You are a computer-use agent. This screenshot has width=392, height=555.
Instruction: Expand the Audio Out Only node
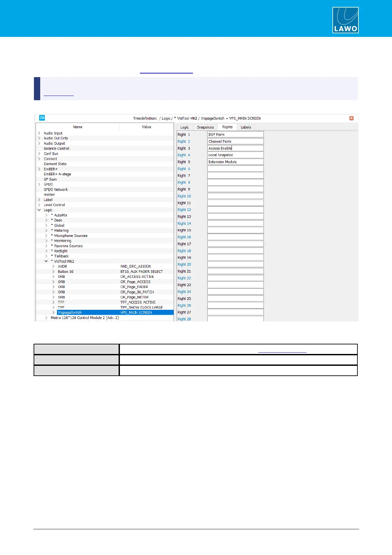(39, 138)
